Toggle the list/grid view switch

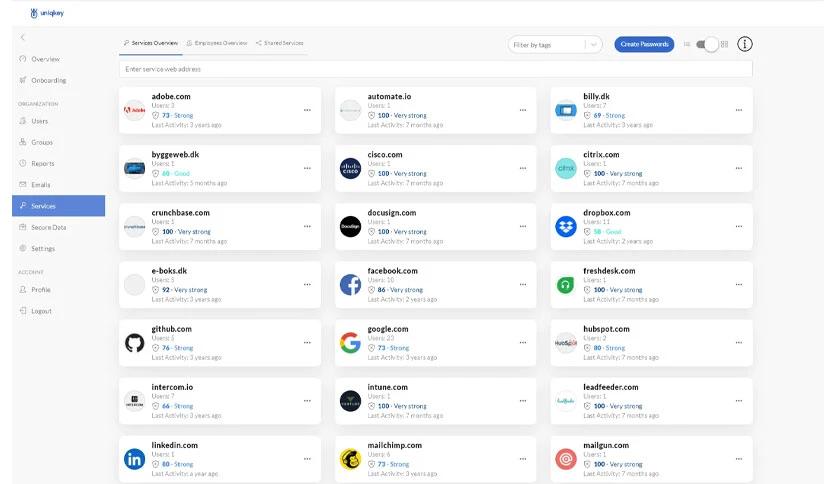coord(708,45)
